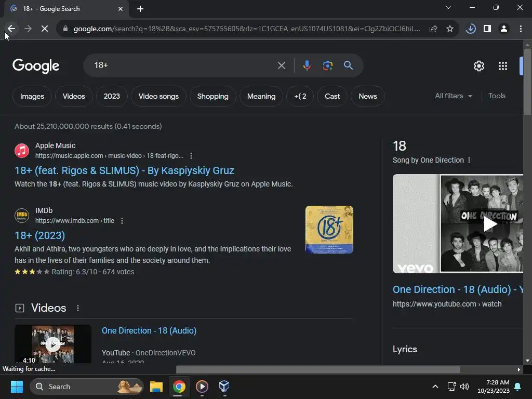532x399 pixels.
Task: Select the Shopping filter chip
Action: click(x=212, y=96)
